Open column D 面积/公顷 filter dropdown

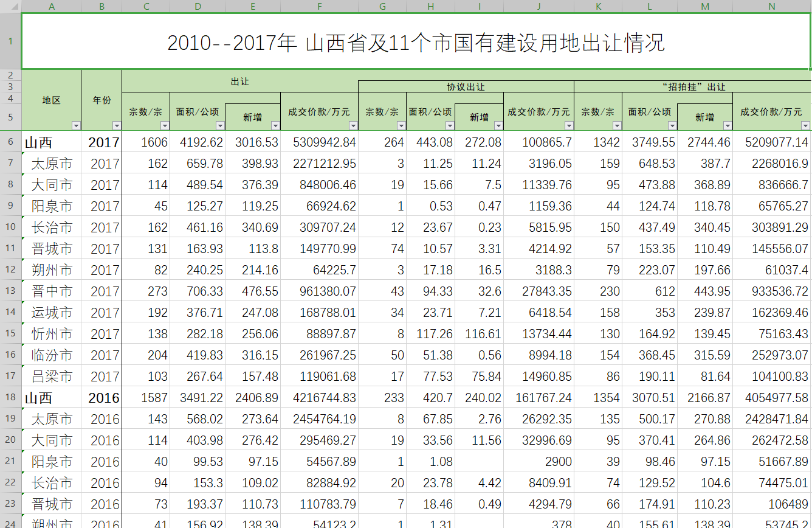(219, 126)
